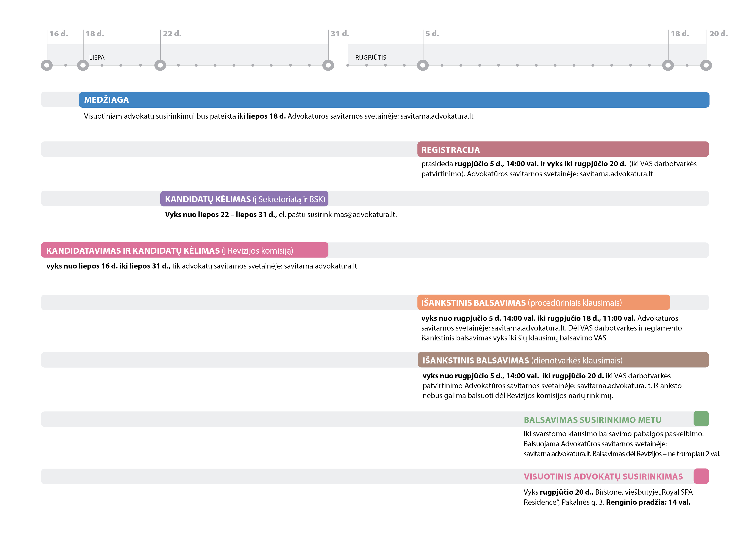Click 'Iki svarstomo klausimo balsavimo pabaigos paskelbimo.' text
This screenshot has height=534, width=756.
coord(613,434)
